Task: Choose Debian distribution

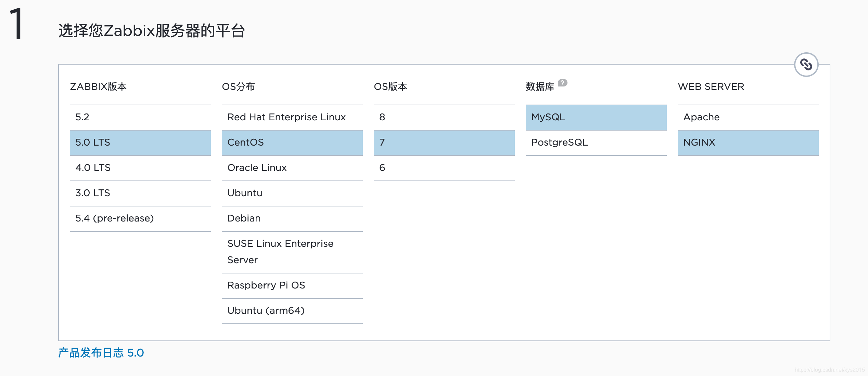Action: [292, 218]
